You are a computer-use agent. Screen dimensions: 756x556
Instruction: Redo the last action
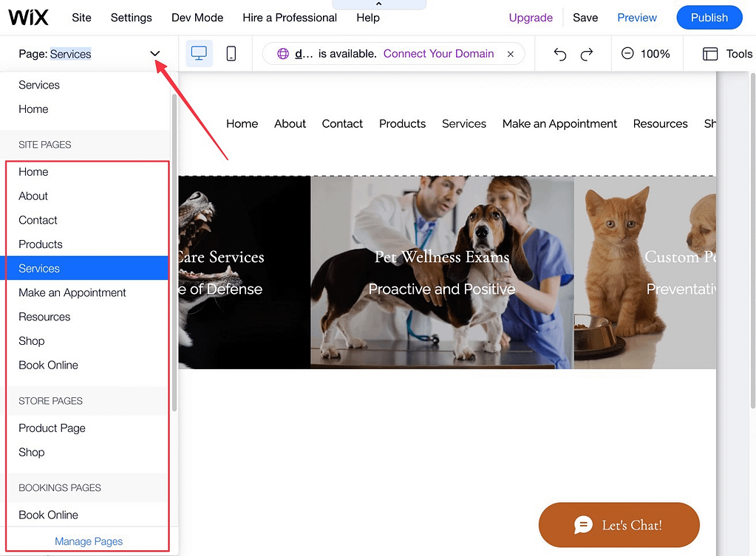tap(586, 54)
